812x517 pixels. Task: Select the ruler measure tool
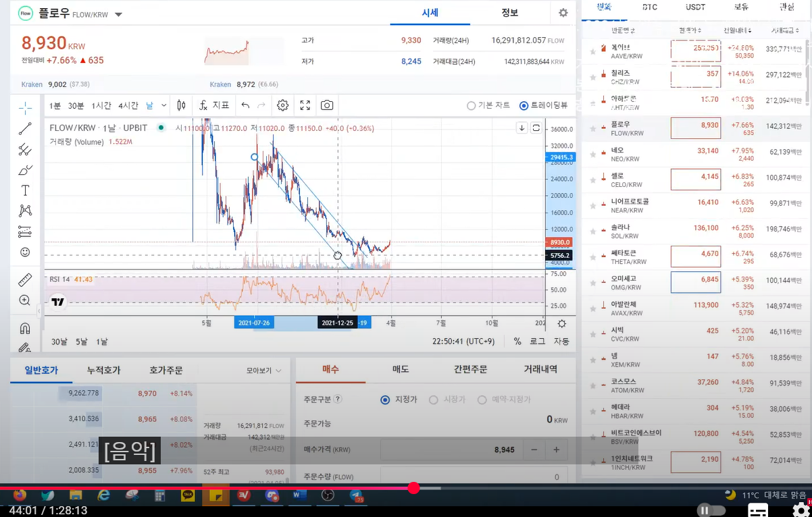coord(25,279)
